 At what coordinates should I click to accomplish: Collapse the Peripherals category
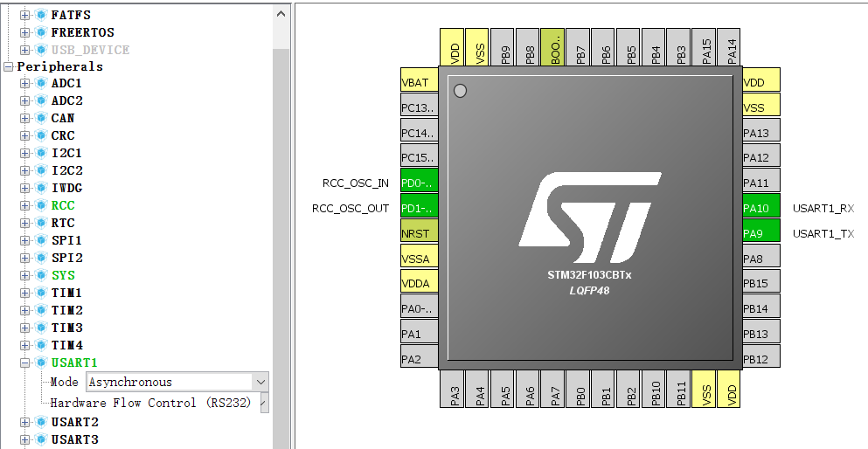pos(8,66)
